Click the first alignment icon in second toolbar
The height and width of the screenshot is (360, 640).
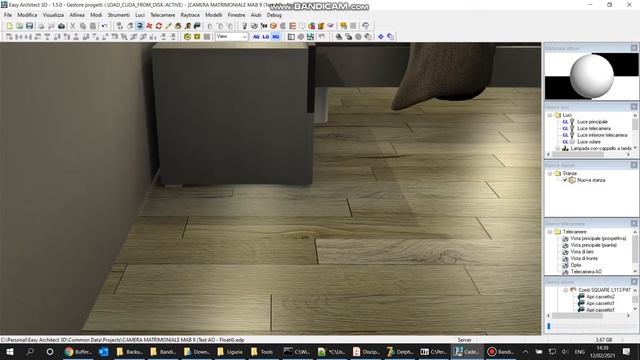click(9, 37)
